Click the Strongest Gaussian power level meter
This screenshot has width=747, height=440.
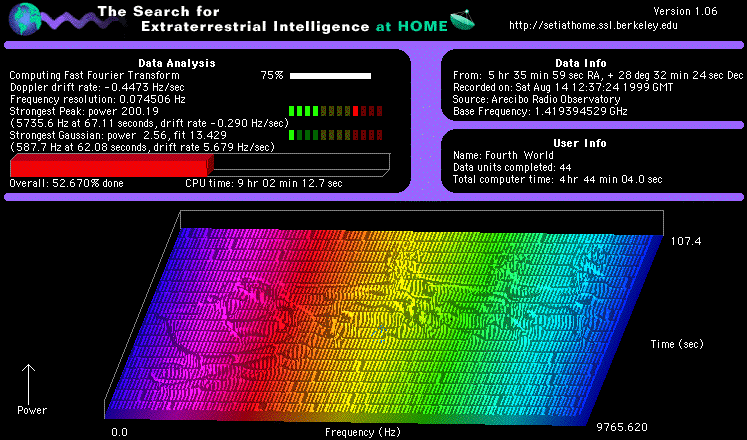point(335,133)
